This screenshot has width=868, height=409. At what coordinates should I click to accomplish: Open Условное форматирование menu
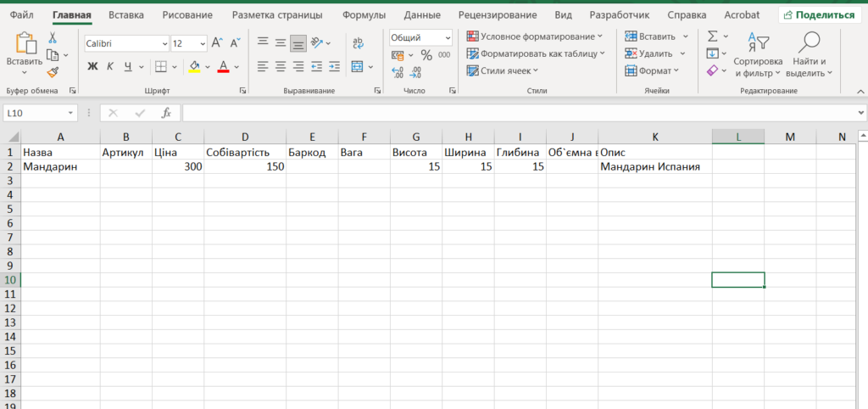point(535,36)
